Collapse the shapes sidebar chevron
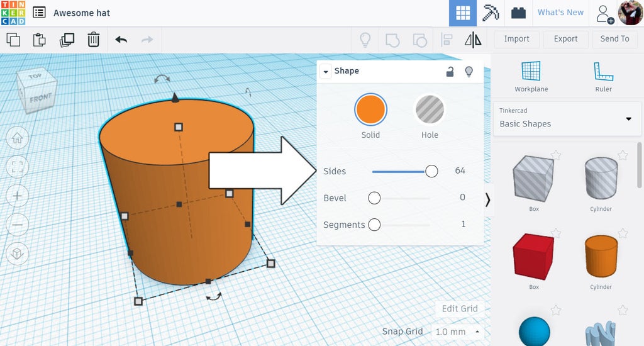 click(487, 200)
